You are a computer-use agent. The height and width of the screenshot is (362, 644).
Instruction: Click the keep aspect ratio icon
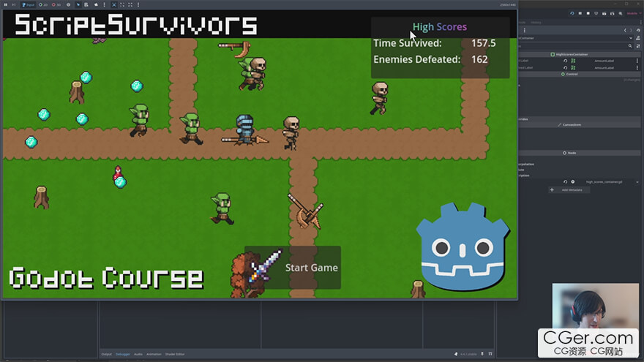122,4
